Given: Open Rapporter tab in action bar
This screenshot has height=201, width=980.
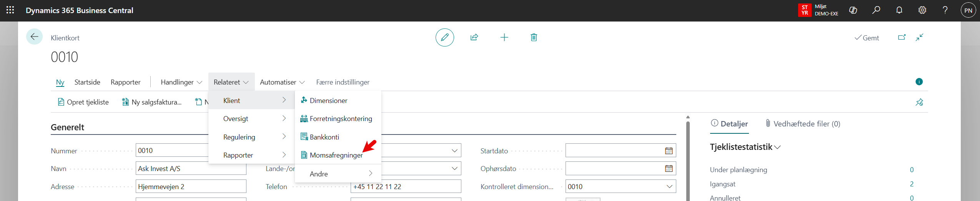Looking at the screenshot, I should tap(126, 82).
